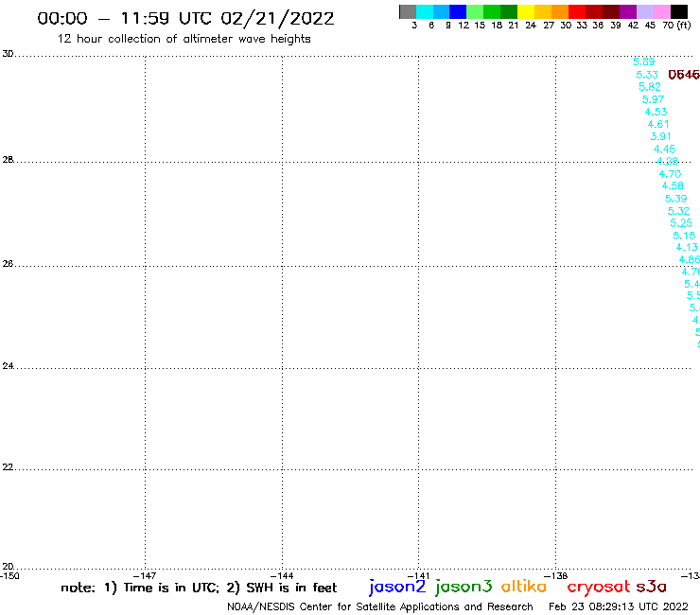This screenshot has width=700, height=615.
Task: Click the -138 longitude axis label
Action: (x=556, y=575)
